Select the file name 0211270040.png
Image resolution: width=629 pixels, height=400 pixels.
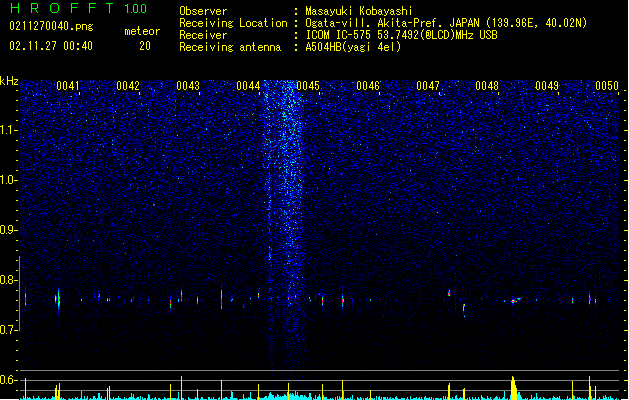click(51, 26)
